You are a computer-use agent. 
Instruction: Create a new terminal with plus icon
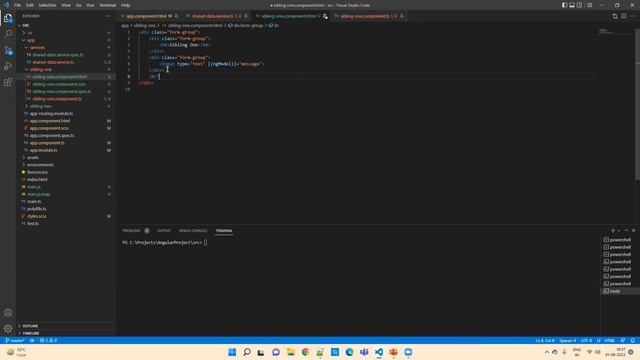pyautogui.click(x=613, y=231)
